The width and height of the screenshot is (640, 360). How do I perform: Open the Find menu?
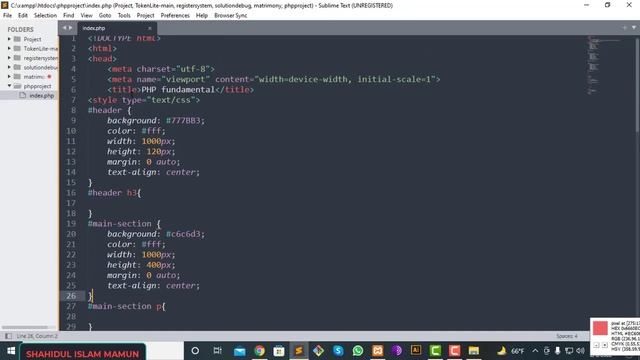click(x=69, y=16)
